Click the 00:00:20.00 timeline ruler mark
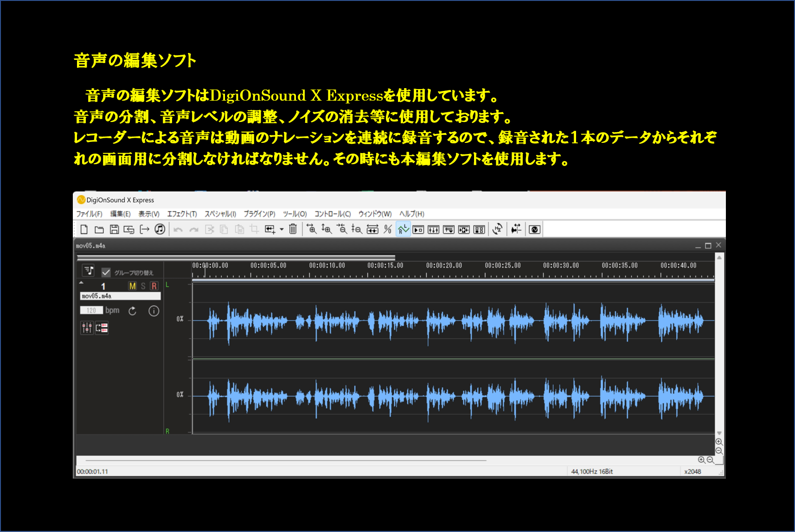795x532 pixels. (444, 265)
